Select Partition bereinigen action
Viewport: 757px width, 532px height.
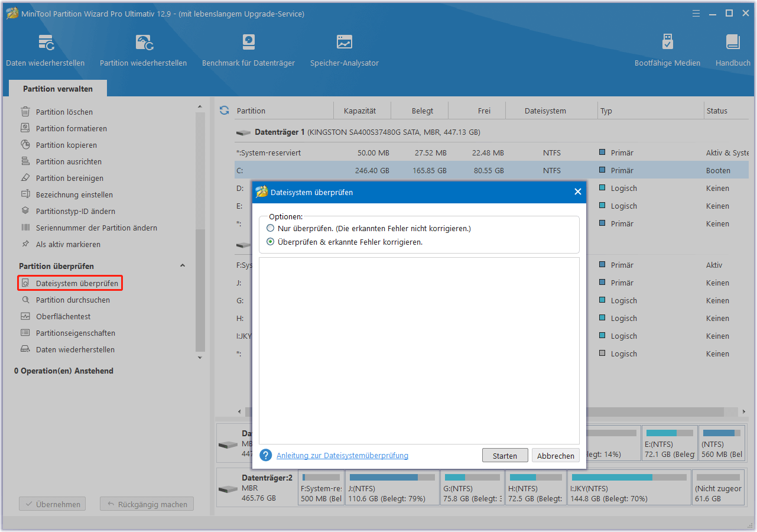click(x=70, y=178)
